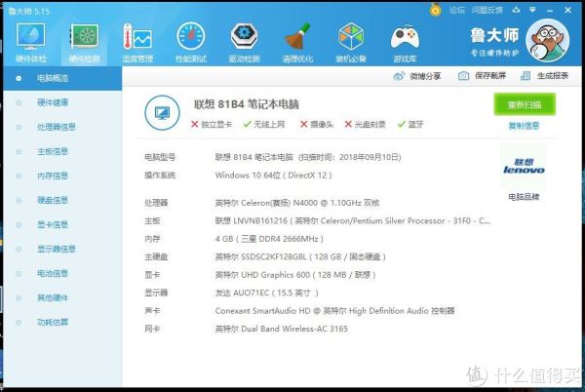Image resolution: width=585 pixels, height=392 pixels.
Task: Click the LNVNB161216 motherboard text
Action: point(353,220)
